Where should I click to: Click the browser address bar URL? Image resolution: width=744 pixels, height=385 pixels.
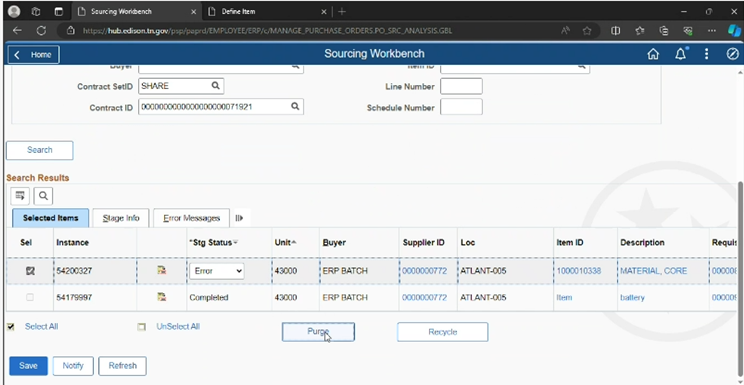pyautogui.click(x=267, y=30)
